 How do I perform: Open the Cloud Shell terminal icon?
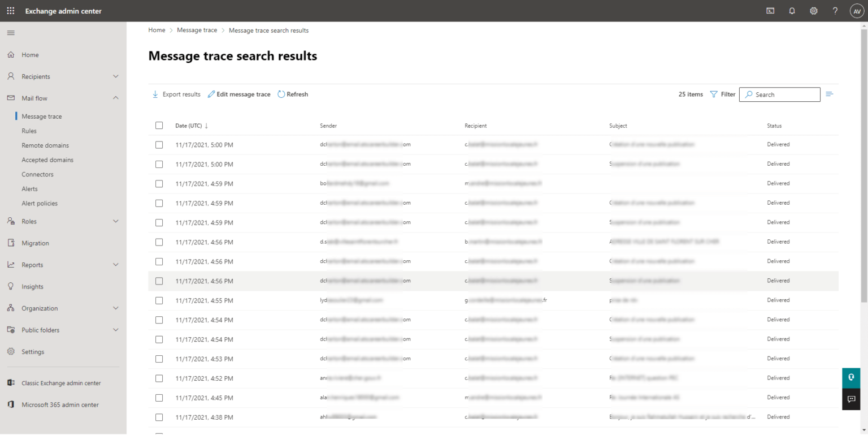tap(770, 11)
